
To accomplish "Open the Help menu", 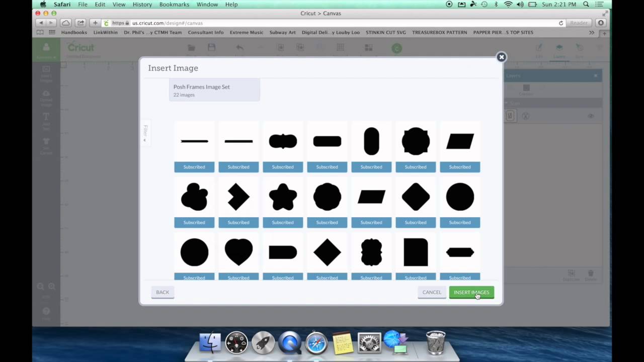I will 231,5.
